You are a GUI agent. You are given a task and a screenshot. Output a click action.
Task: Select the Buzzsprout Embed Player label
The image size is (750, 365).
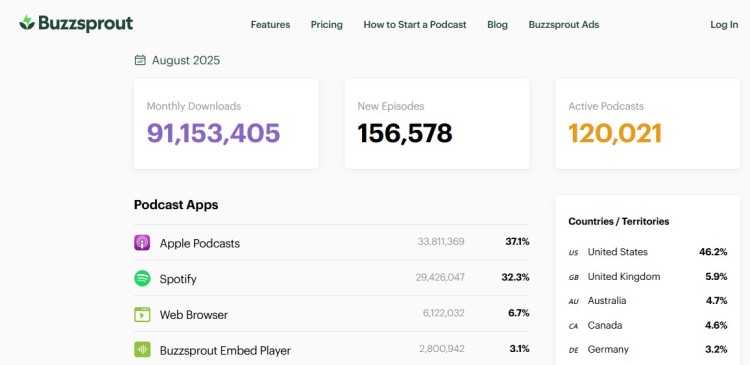click(225, 351)
